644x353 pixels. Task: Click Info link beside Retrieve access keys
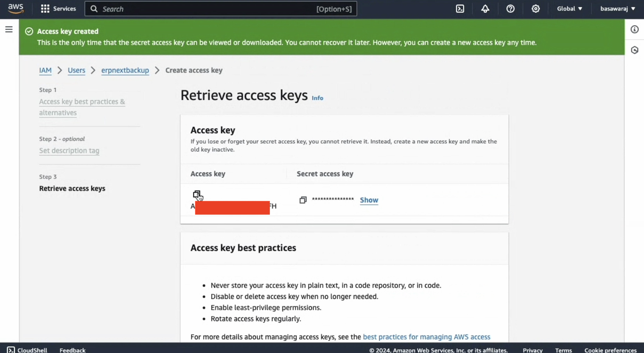point(318,98)
